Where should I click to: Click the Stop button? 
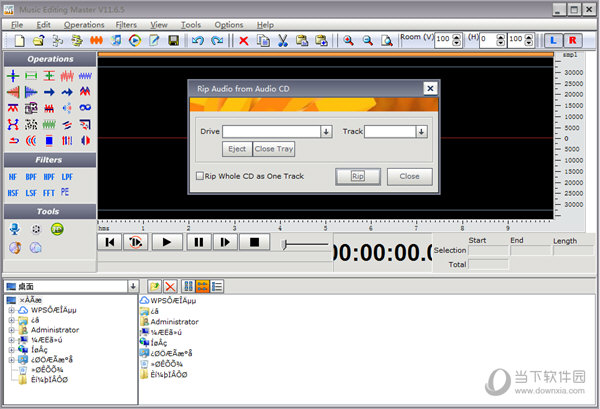(254, 242)
